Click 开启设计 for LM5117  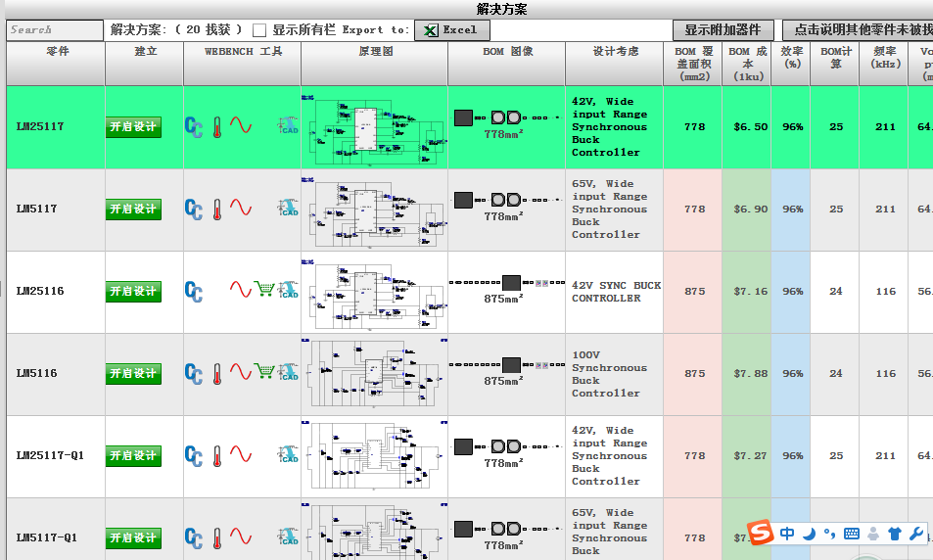pyautogui.click(x=133, y=209)
